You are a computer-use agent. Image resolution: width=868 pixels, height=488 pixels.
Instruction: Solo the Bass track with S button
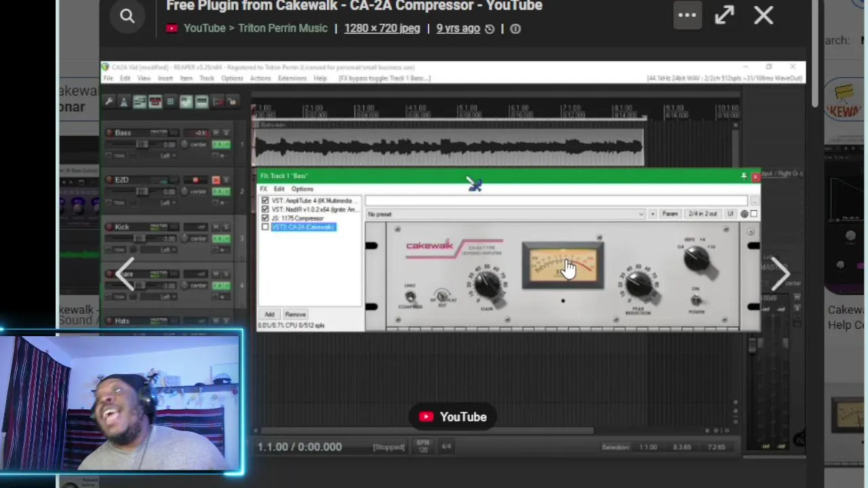pos(226,133)
